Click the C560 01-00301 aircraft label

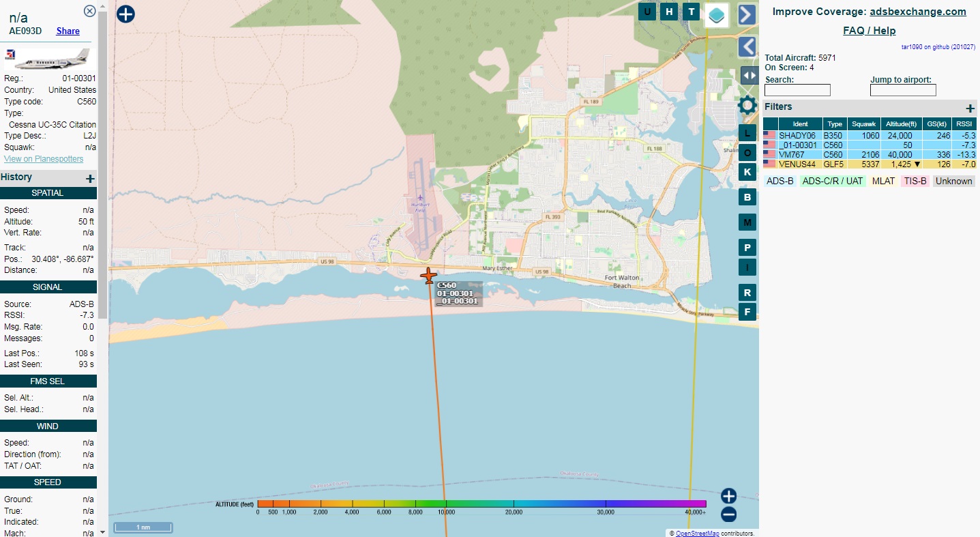pos(458,293)
